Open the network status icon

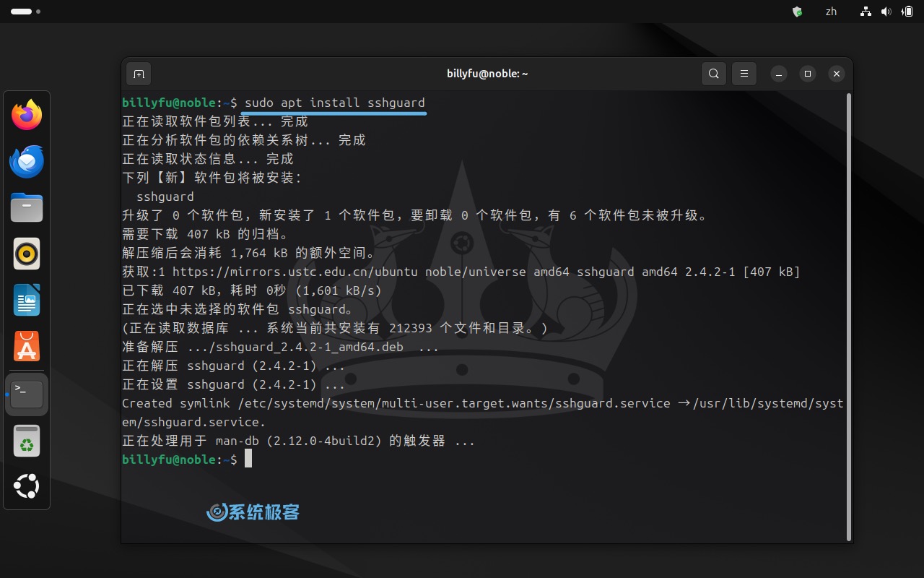tap(866, 12)
